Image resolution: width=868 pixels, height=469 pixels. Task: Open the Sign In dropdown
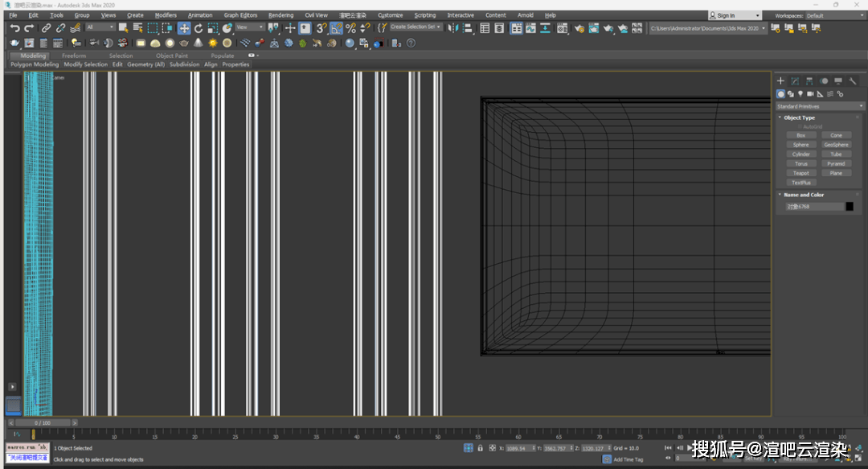tap(735, 15)
